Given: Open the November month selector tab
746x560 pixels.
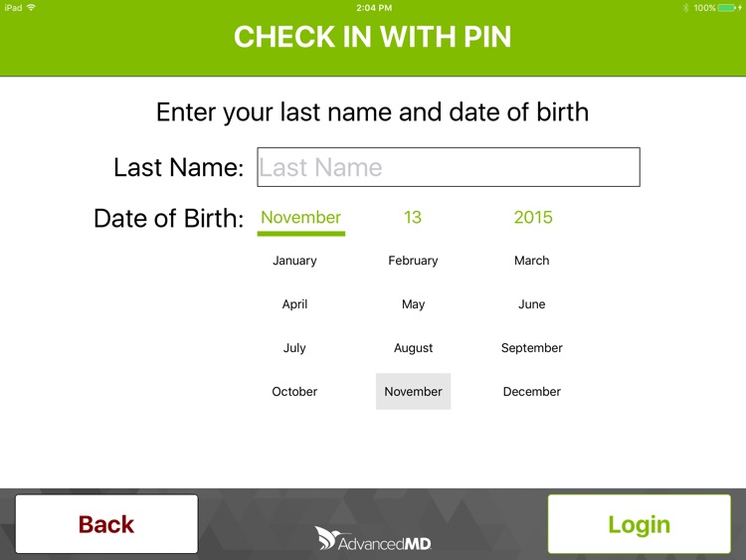Looking at the screenshot, I should [301, 218].
